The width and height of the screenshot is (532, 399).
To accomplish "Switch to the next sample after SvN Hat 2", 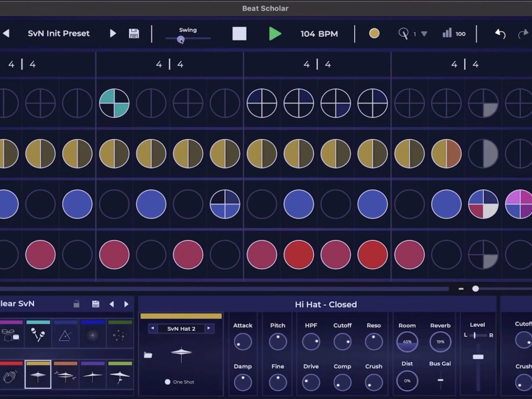I will click(x=208, y=329).
